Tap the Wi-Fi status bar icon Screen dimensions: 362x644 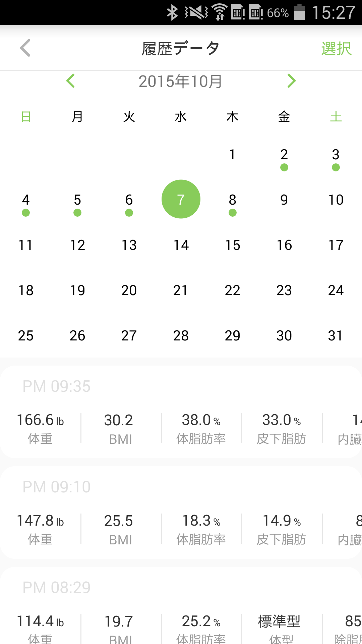(220, 13)
